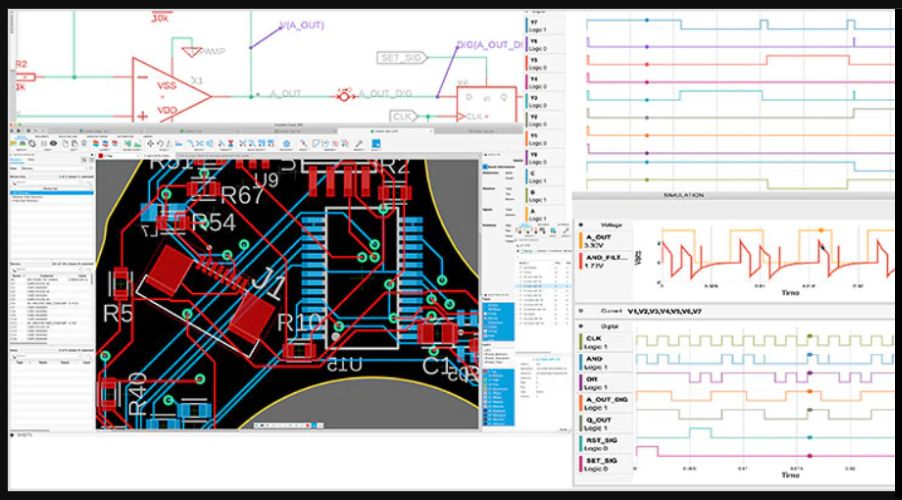Click green color bar beside CLK signal
Screen dimensions: 902x500
[x=581, y=342]
